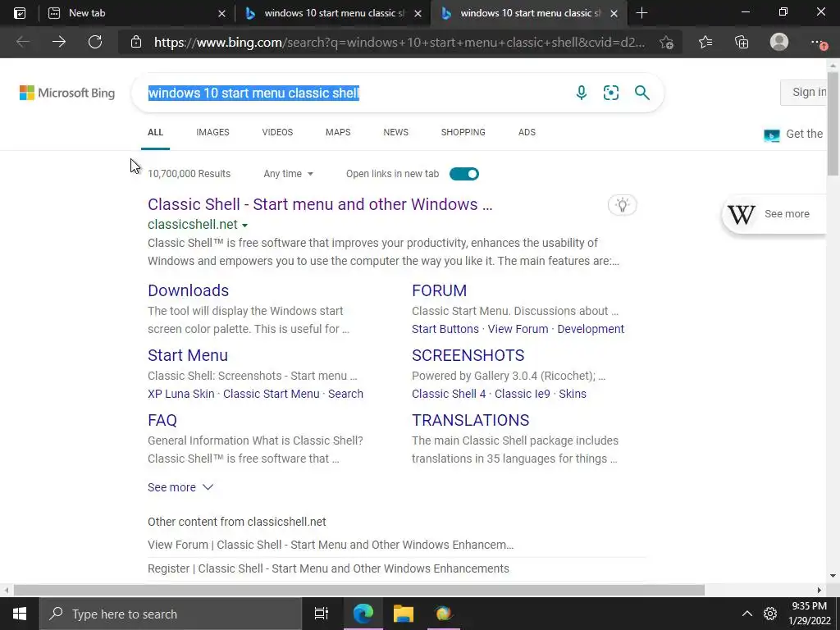840x630 pixels.
Task: Open the View Forum | Classic Shell link
Action: pyautogui.click(x=331, y=545)
